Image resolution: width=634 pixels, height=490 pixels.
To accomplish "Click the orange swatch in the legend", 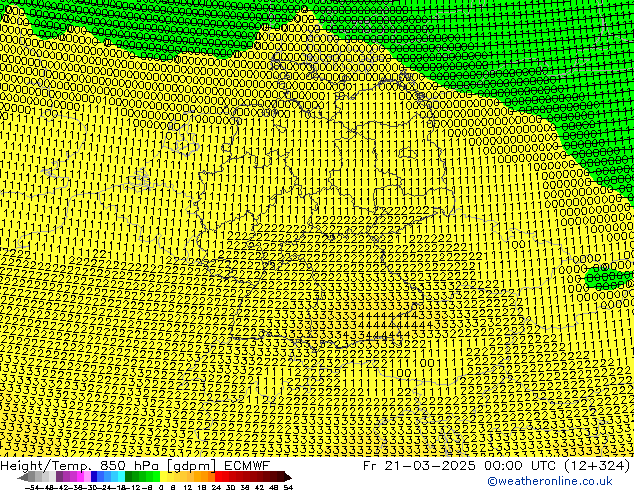I will pyautogui.click(x=205, y=477).
